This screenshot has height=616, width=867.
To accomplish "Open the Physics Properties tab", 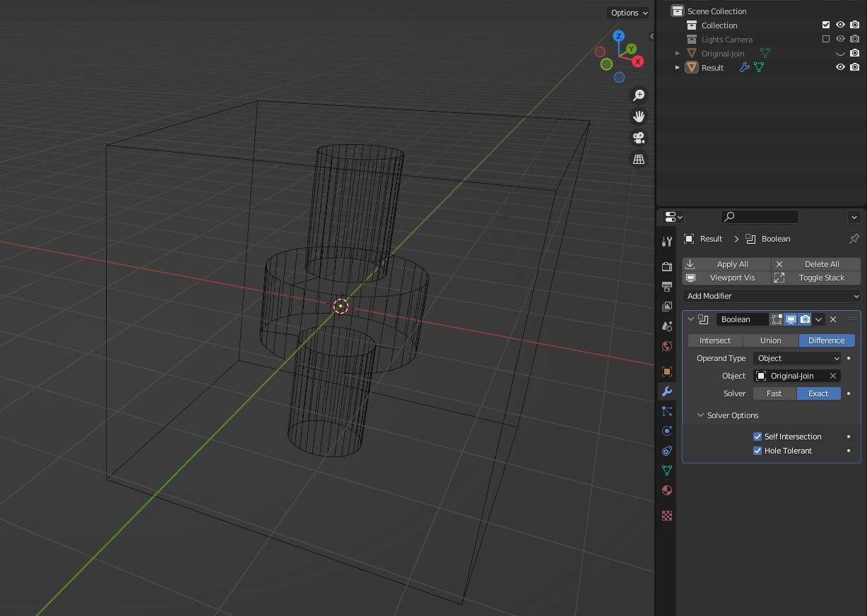I will coord(666,430).
